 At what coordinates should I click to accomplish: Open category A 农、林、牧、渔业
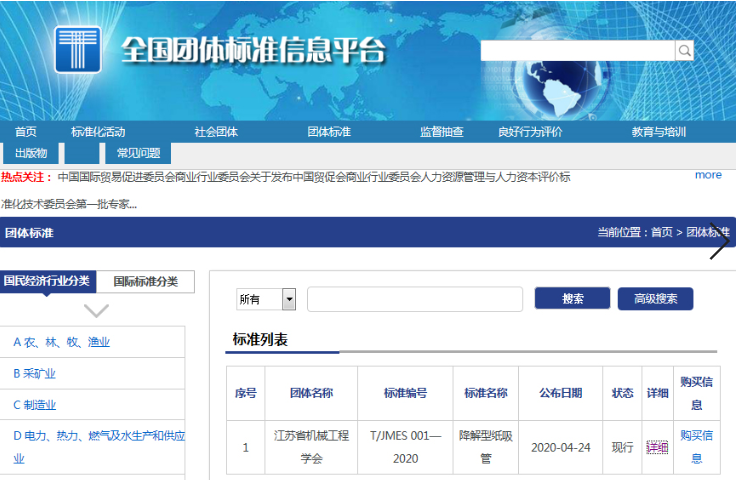pos(61,342)
